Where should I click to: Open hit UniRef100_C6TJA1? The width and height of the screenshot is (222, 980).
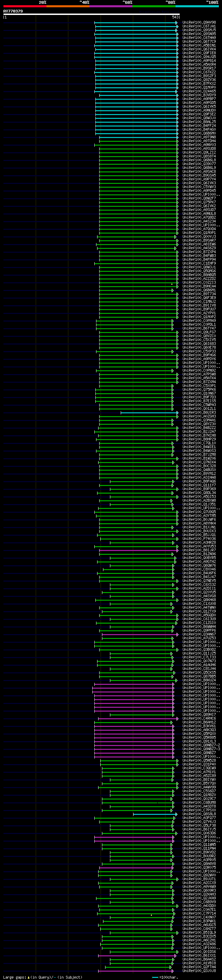[199, 26]
